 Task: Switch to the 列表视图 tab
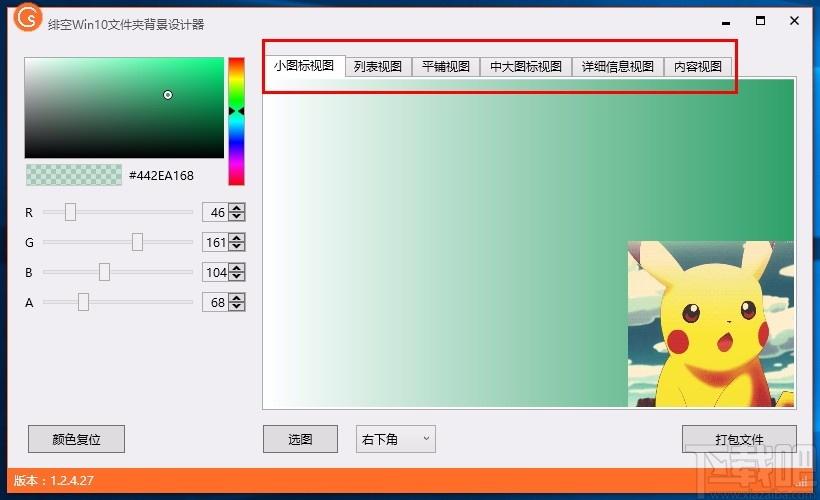pos(378,67)
